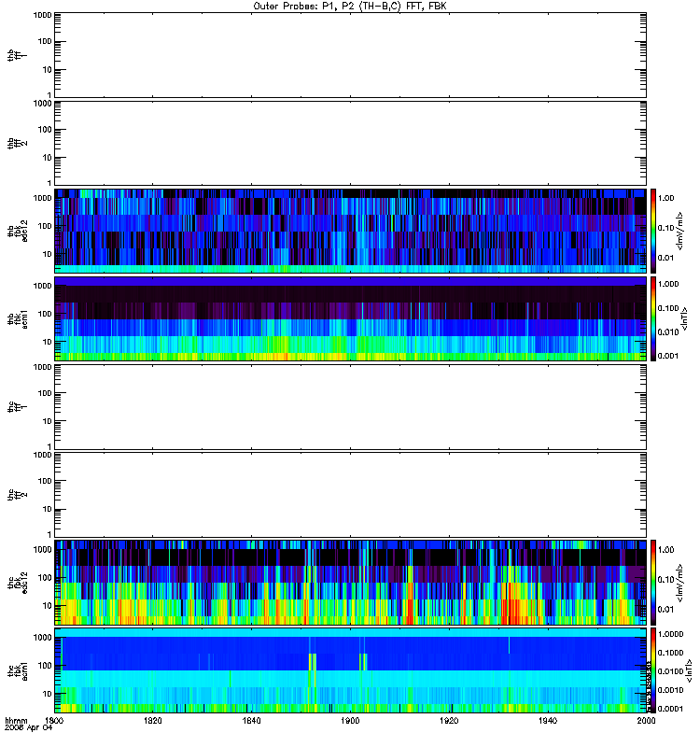Click the 1900 time label on the x-axis
700x747 pixels.
[351, 720]
